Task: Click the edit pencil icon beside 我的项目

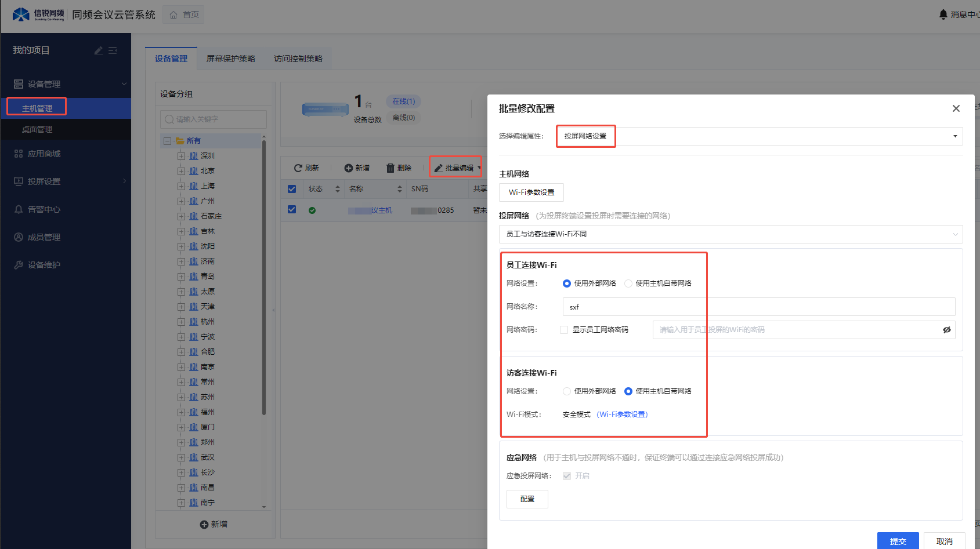Action: pos(99,50)
